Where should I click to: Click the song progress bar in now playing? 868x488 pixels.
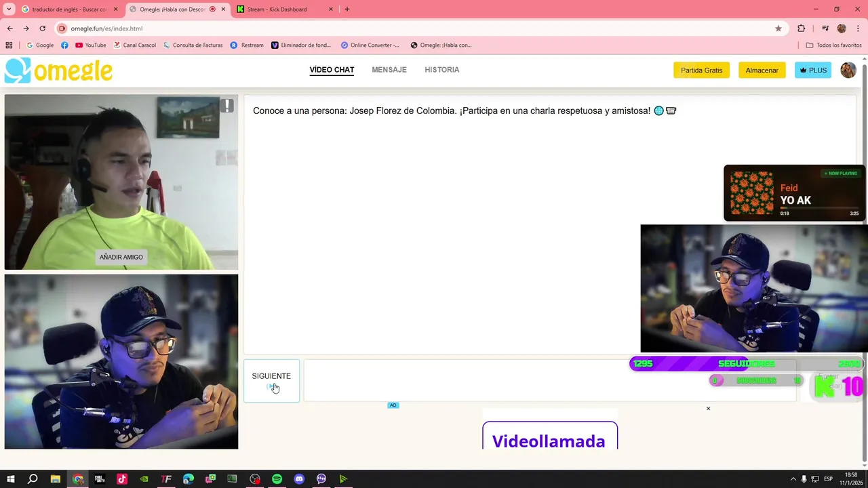(819, 208)
